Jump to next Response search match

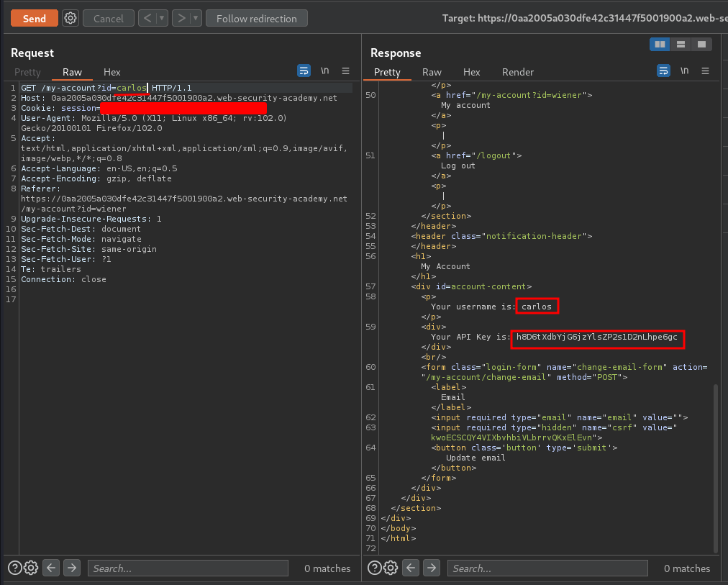pos(432,567)
